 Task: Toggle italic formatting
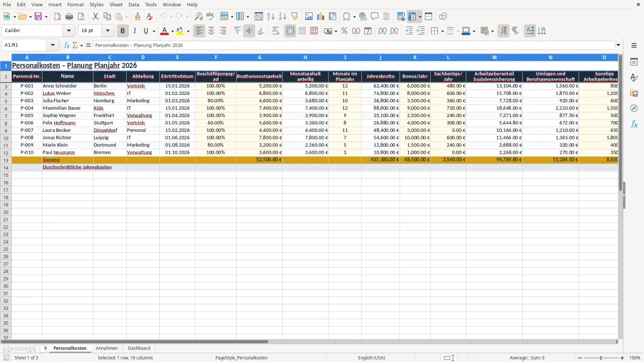[x=134, y=31]
